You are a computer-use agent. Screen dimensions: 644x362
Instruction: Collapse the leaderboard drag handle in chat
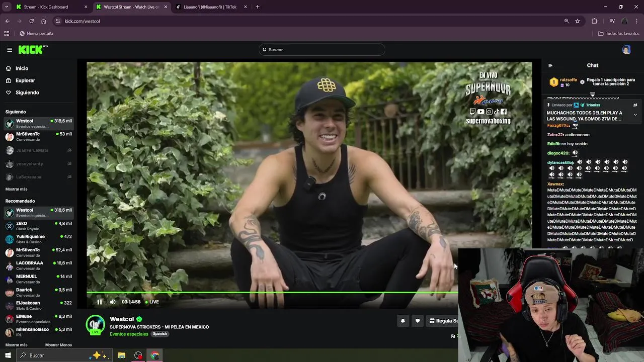pos(593,95)
